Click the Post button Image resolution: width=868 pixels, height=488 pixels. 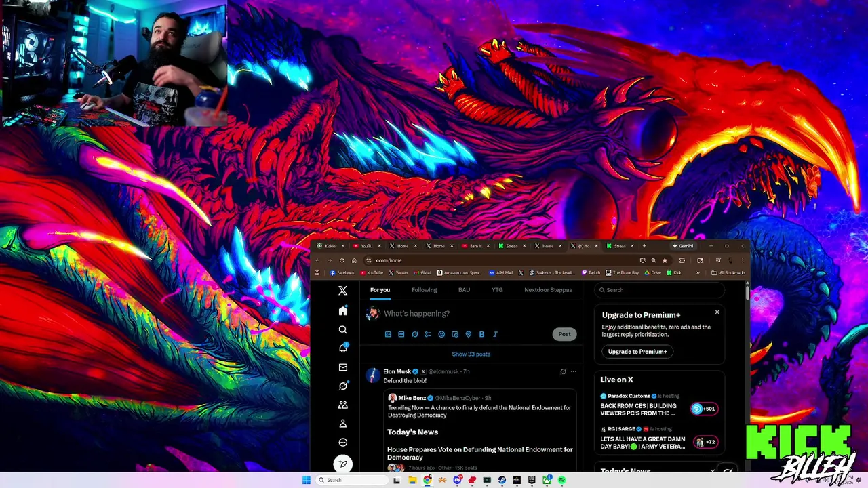tap(564, 334)
